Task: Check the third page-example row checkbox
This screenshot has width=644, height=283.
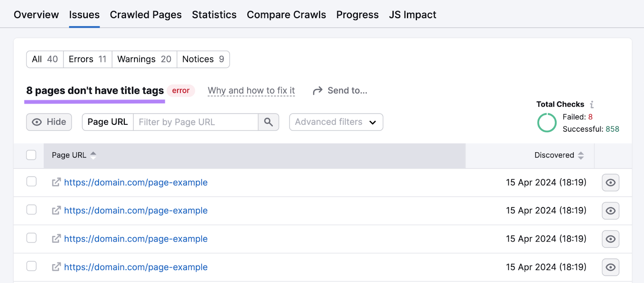Action: click(x=31, y=238)
